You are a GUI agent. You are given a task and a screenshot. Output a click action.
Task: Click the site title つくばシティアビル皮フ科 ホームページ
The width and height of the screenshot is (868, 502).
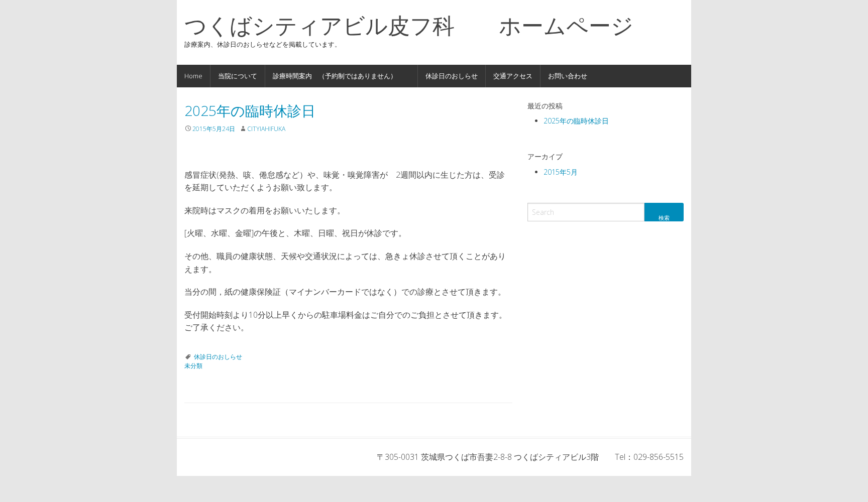[x=408, y=26]
